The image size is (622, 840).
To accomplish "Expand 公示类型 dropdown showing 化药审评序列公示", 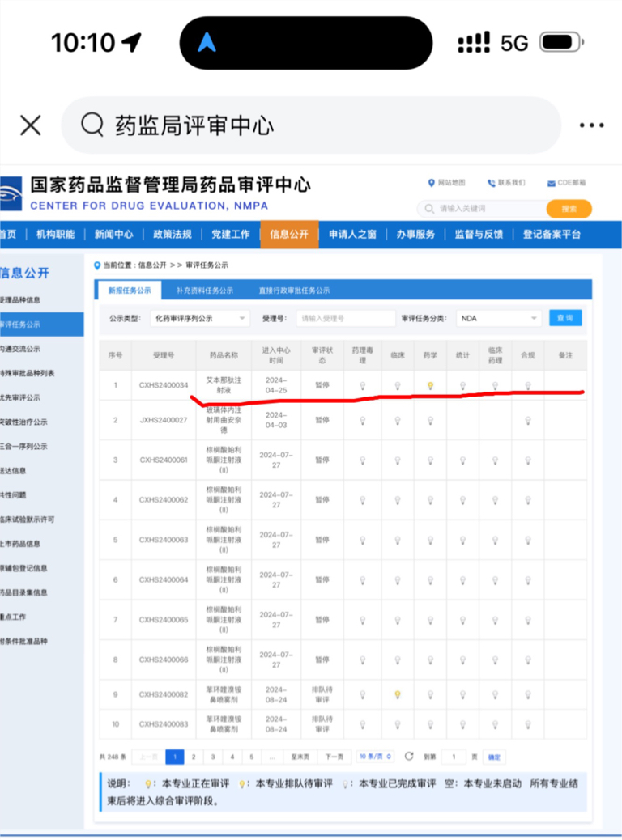I will click(201, 318).
